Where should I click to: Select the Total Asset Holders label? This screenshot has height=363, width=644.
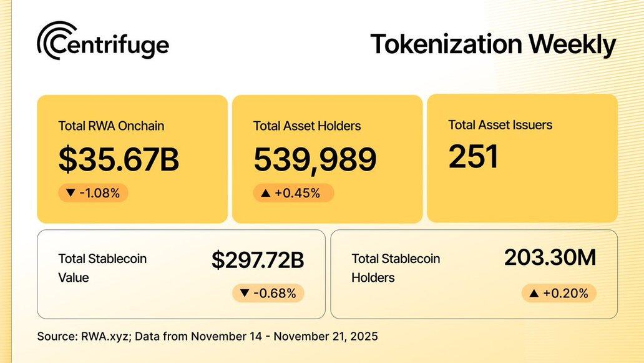coord(307,126)
